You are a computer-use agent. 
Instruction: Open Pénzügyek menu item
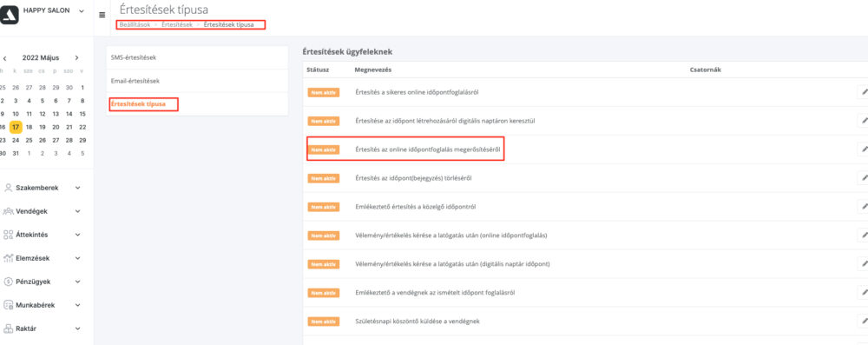click(x=33, y=282)
